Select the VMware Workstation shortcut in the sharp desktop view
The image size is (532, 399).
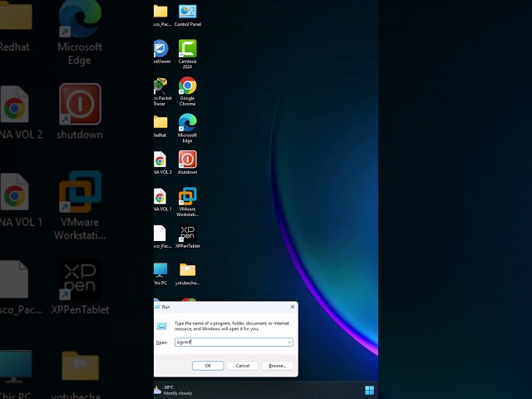point(188,202)
